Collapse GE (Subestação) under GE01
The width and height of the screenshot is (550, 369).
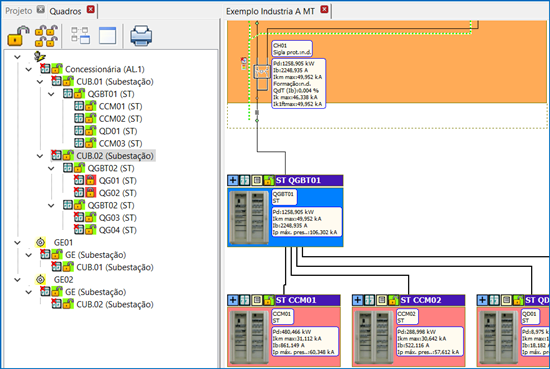pos(29,255)
